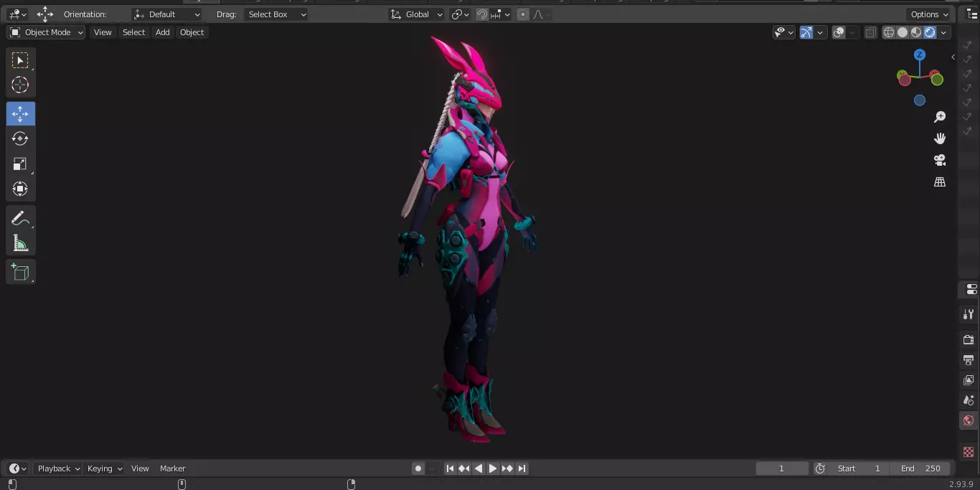Jump to the start frame

click(450, 468)
